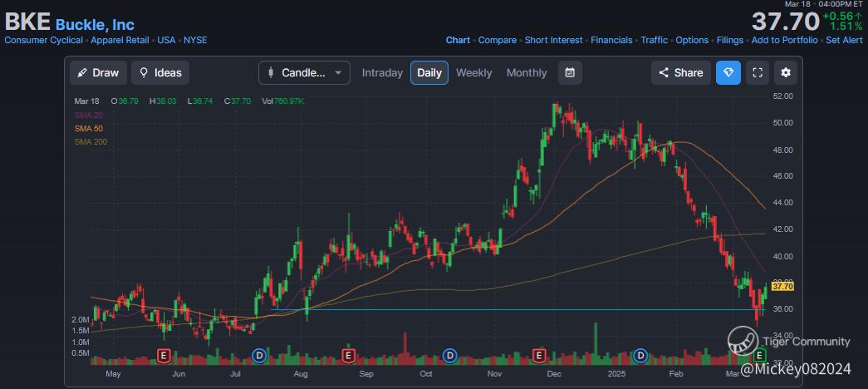Click Set Alert link
The height and width of the screenshot is (389, 868).
click(x=844, y=40)
